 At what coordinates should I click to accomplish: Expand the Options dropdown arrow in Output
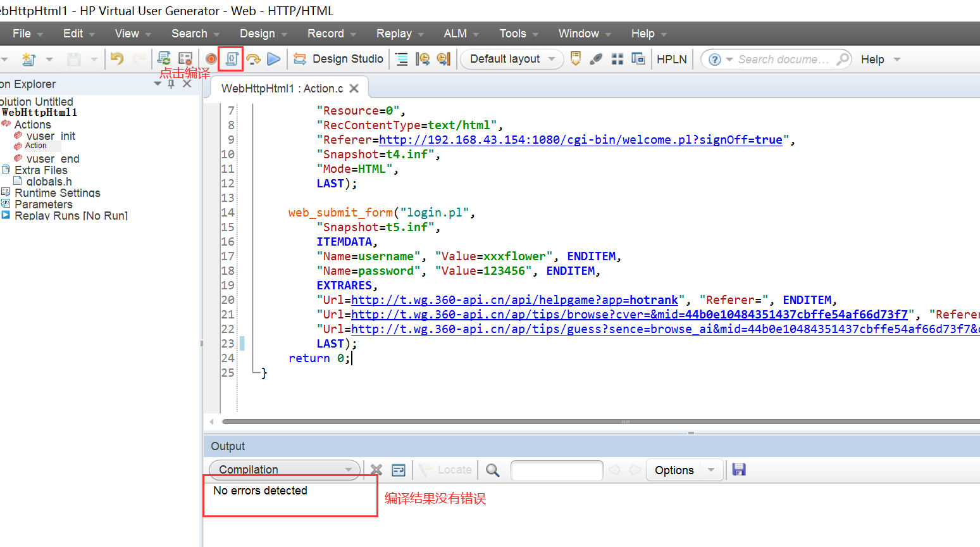(711, 470)
